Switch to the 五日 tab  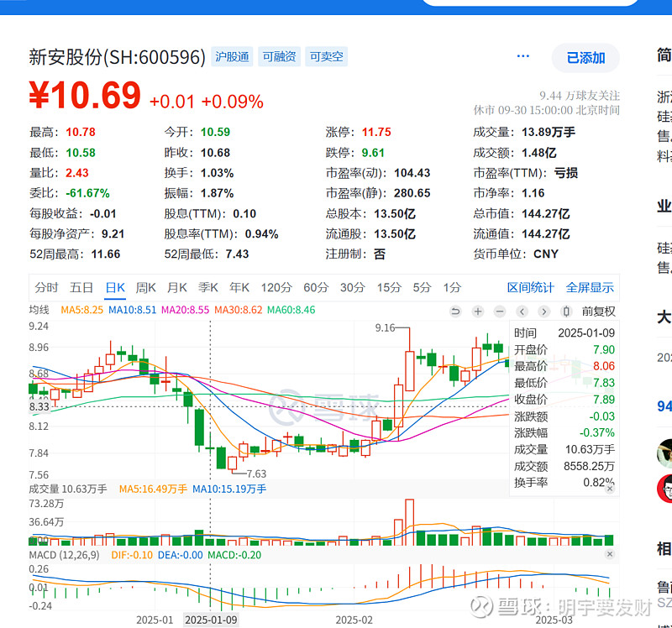coord(81,287)
